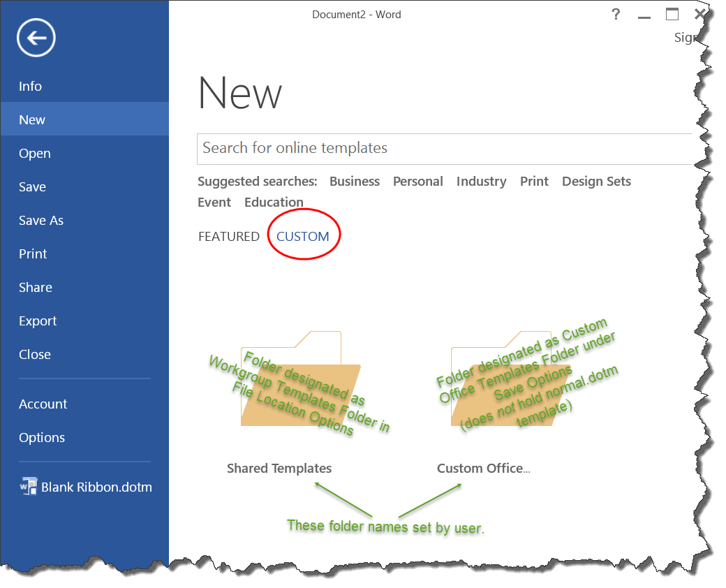The image size is (726, 588).
Task: Click the back arrow to exit backstage
Action: (36, 38)
